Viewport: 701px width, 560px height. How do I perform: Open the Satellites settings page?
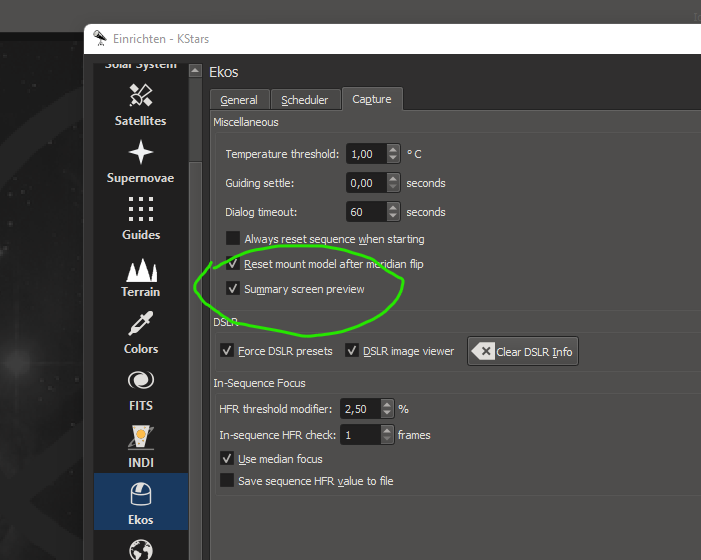click(x=140, y=105)
